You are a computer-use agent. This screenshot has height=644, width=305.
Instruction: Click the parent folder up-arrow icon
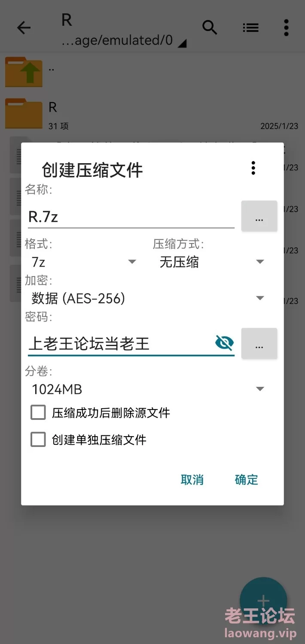[24, 72]
